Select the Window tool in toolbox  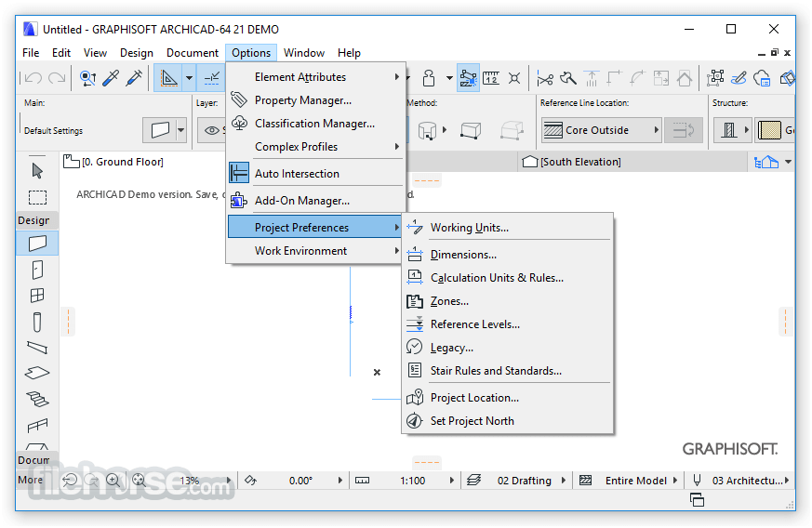[x=37, y=295]
